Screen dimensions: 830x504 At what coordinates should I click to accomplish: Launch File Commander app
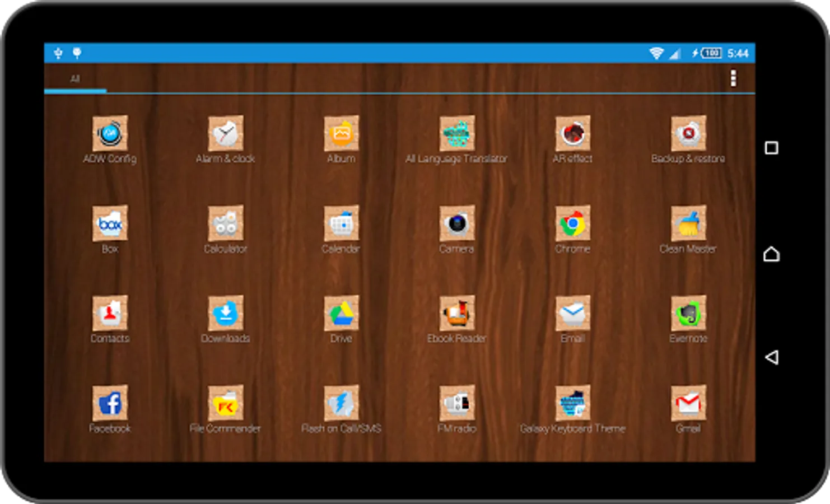tap(226, 403)
